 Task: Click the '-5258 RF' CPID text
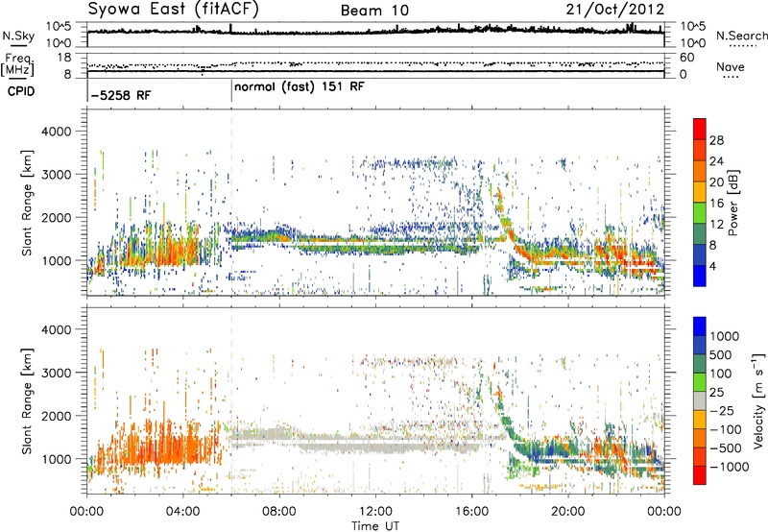click(x=122, y=95)
